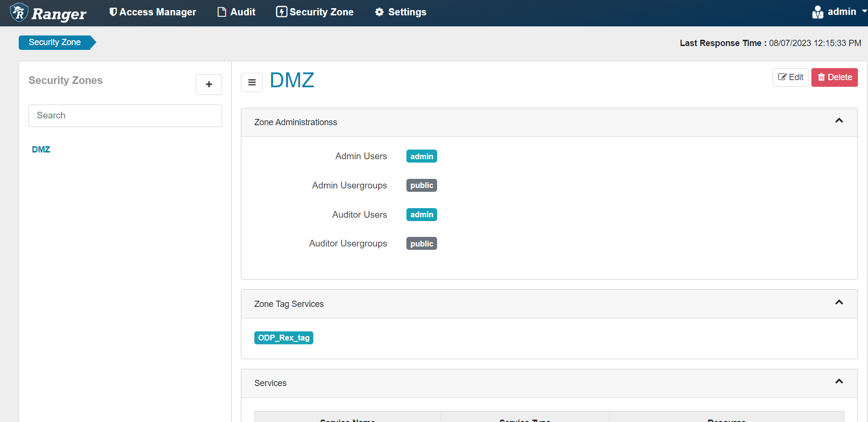Click the Zone Administrationss panel title
868x422 pixels.
[x=296, y=122]
